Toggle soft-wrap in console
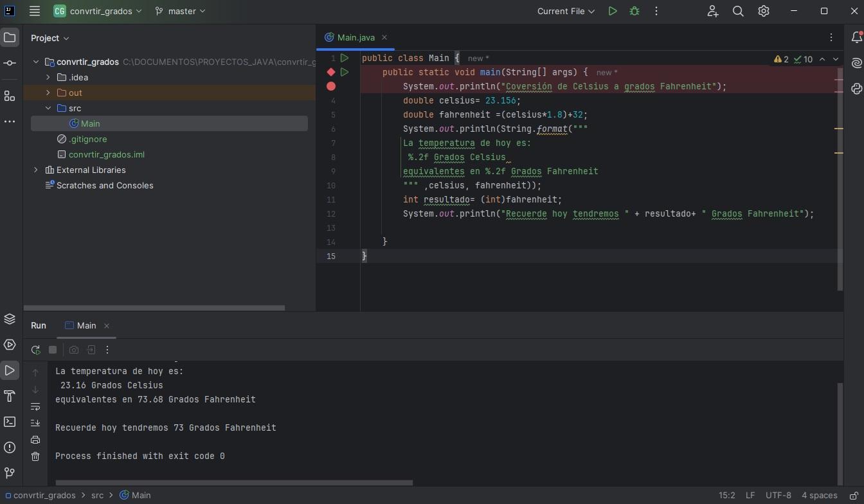Image resolution: width=864 pixels, height=504 pixels. pyautogui.click(x=35, y=406)
